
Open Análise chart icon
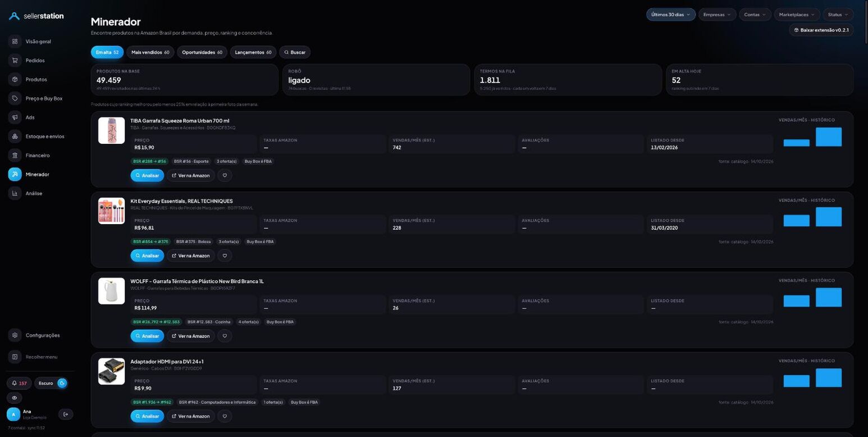(15, 193)
